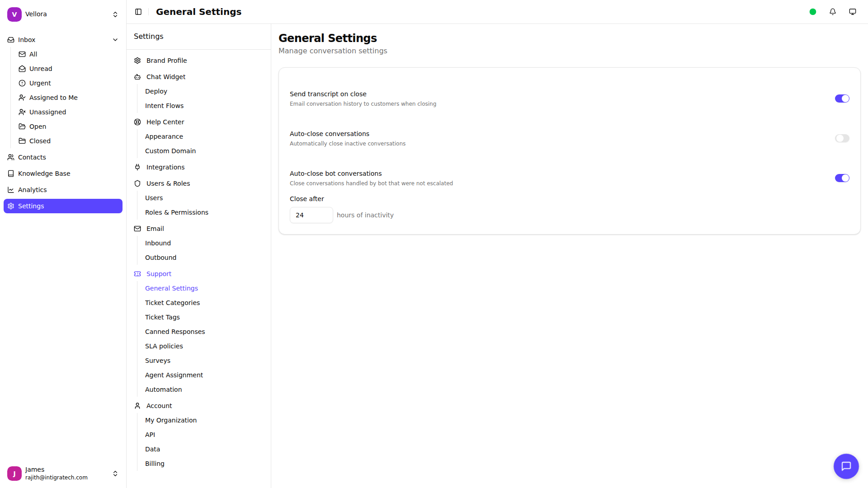Image resolution: width=868 pixels, height=488 pixels.
Task: Click the Urgent clock icon
Action: click(22, 83)
